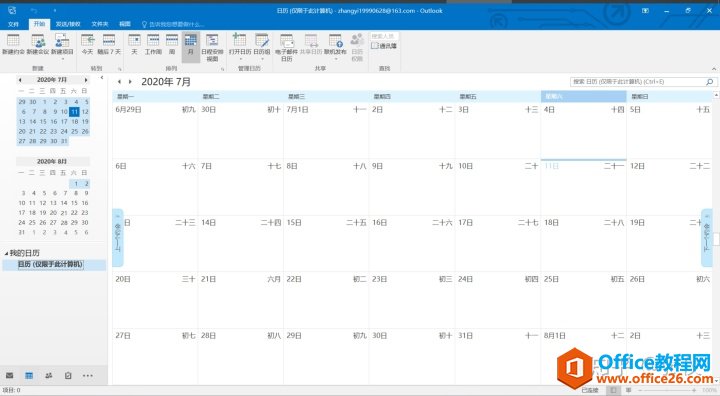The width and height of the screenshot is (720, 396).
Task: Jump to Today (今天) in calendar
Action: tap(87, 44)
